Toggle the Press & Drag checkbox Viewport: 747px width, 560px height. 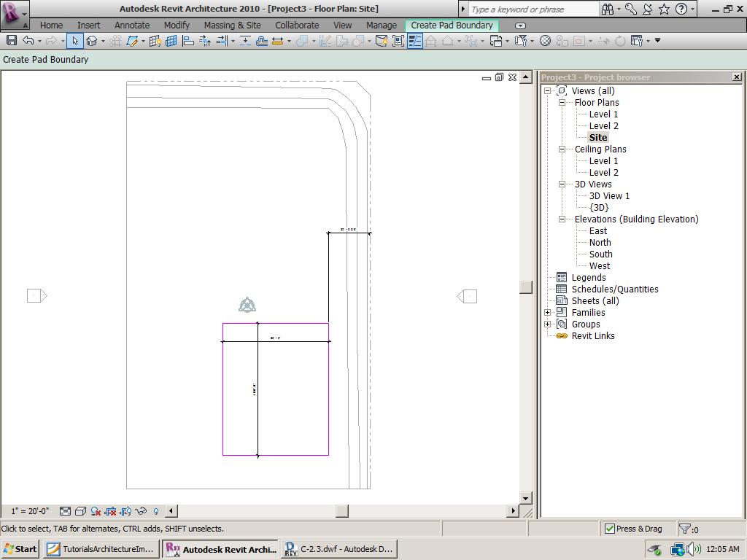(x=610, y=529)
